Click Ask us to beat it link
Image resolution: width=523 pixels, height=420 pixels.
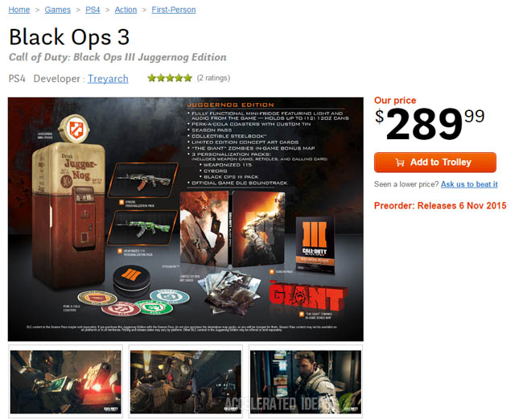click(x=469, y=184)
